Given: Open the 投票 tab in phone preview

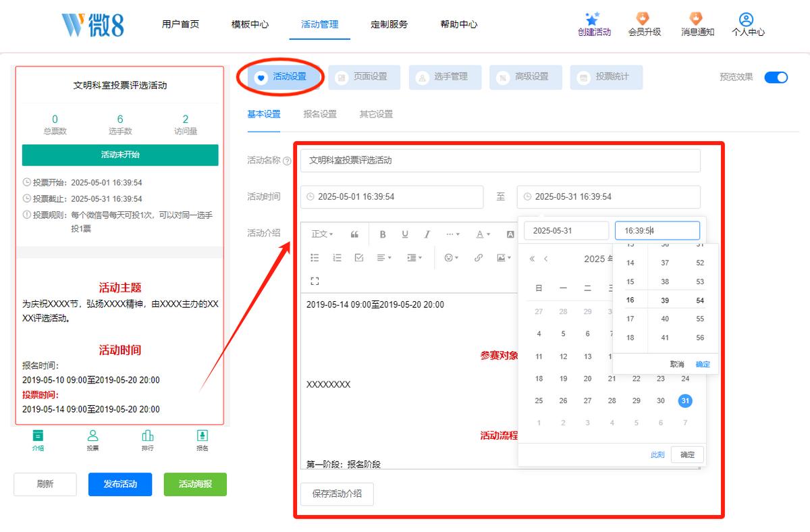Looking at the screenshot, I should click(92, 440).
